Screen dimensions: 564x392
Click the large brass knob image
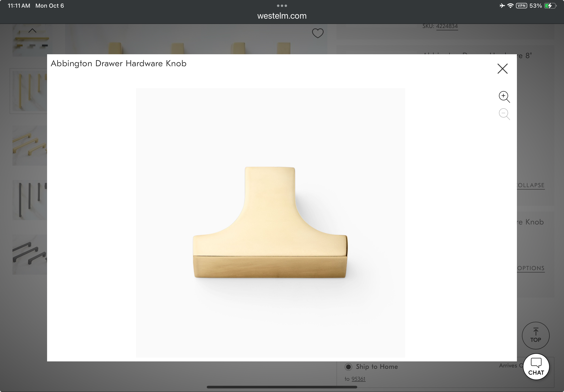coord(270,223)
